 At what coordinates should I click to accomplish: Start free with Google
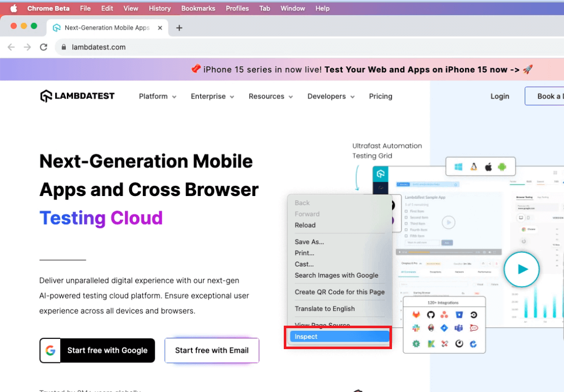(x=97, y=350)
